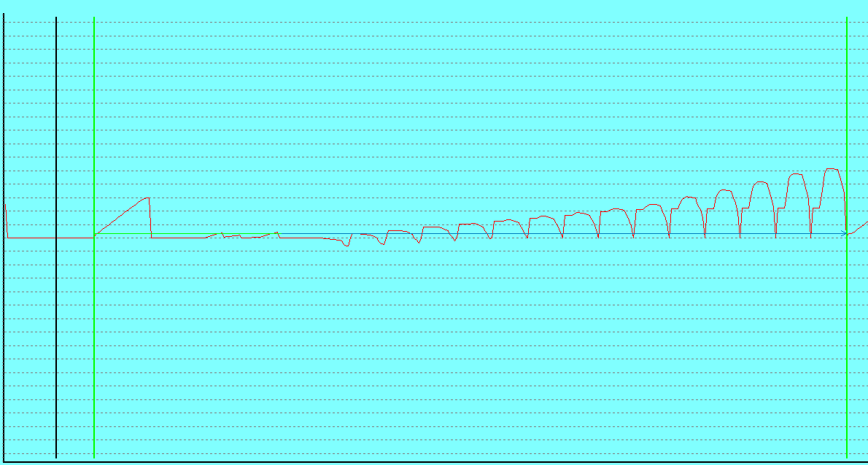Click the topmost dashed horizontal gridline
868x465 pixels.
438,22
